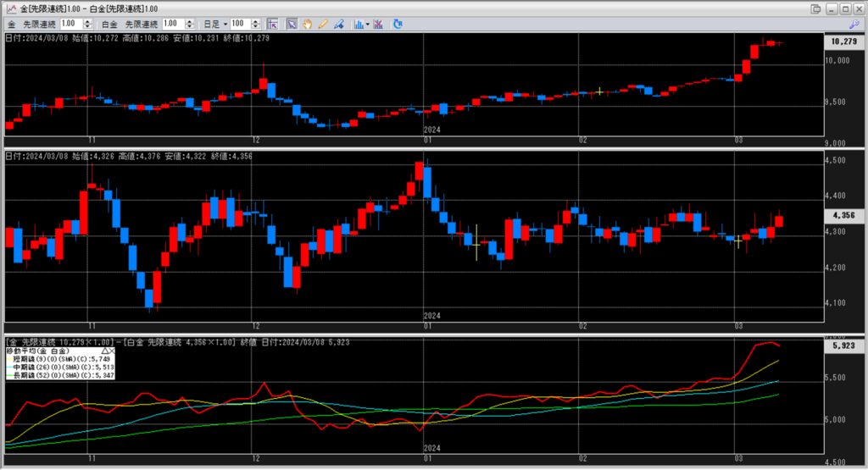Open the bar chart indicator icon
This screenshot has height=470, width=868.
click(x=359, y=24)
